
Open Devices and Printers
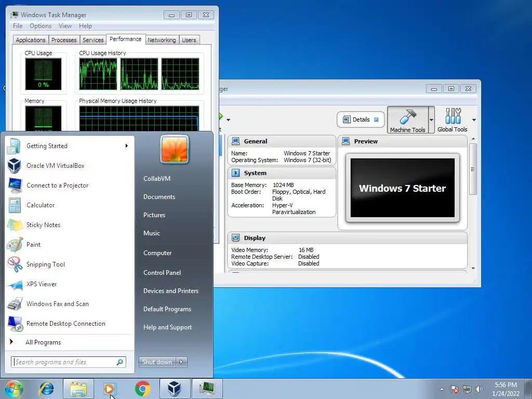pyautogui.click(x=170, y=291)
